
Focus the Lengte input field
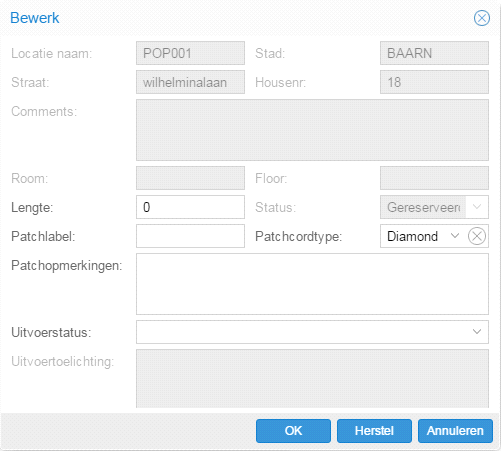point(190,207)
